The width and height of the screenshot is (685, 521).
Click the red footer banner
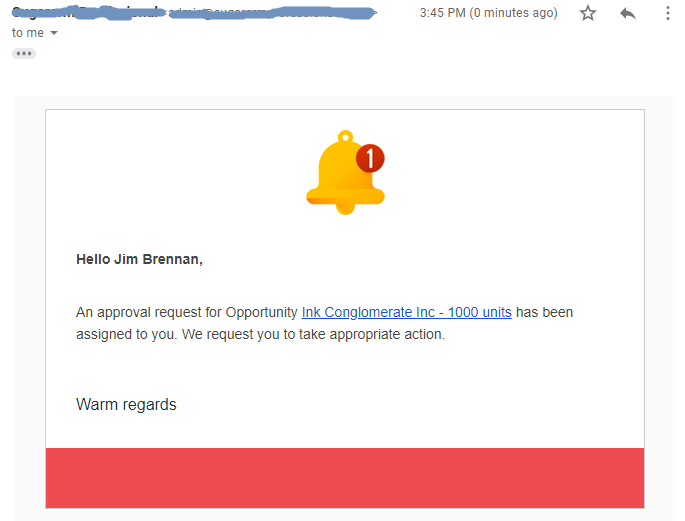point(345,478)
